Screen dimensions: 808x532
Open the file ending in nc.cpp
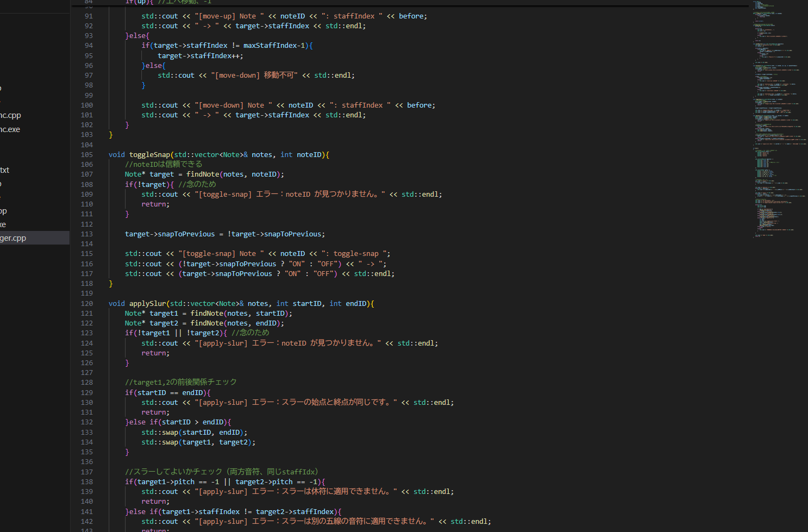point(10,115)
